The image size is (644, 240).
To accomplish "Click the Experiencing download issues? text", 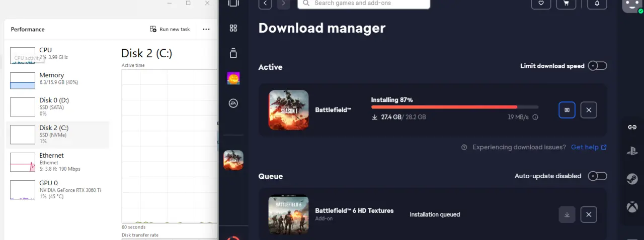I will click(x=519, y=147).
